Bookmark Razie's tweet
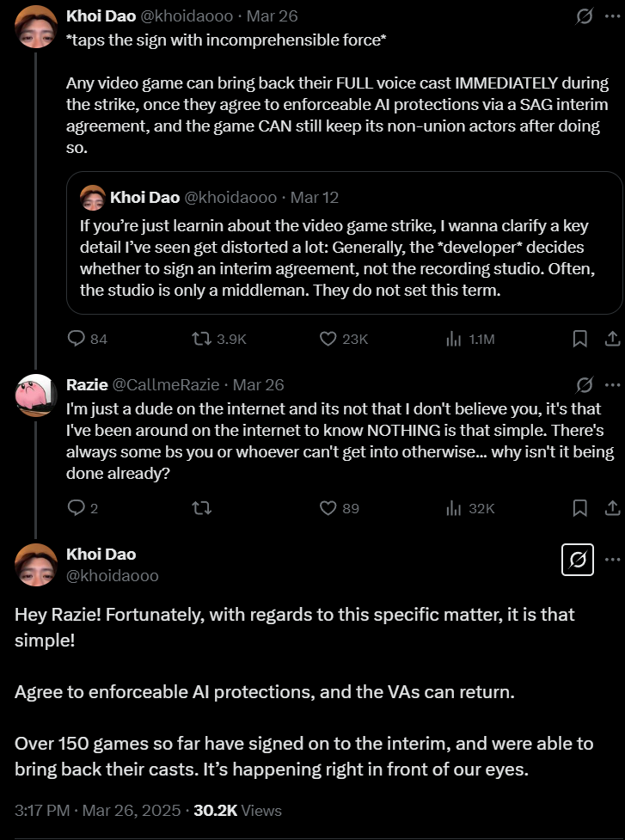 click(x=580, y=508)
